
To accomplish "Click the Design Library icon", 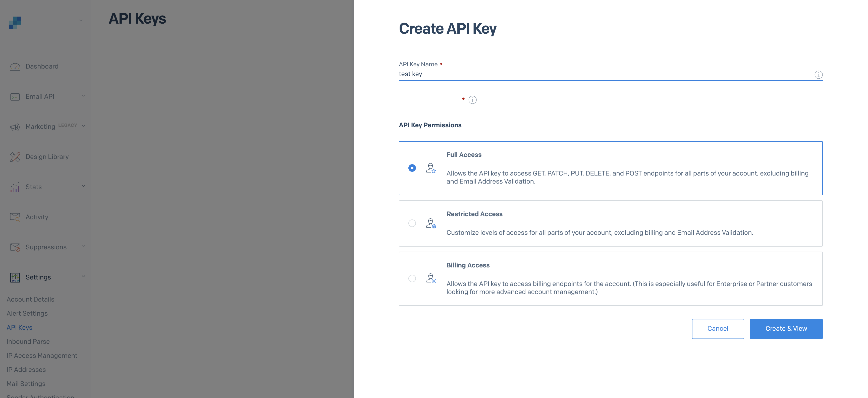I will (x=15, y=157).
